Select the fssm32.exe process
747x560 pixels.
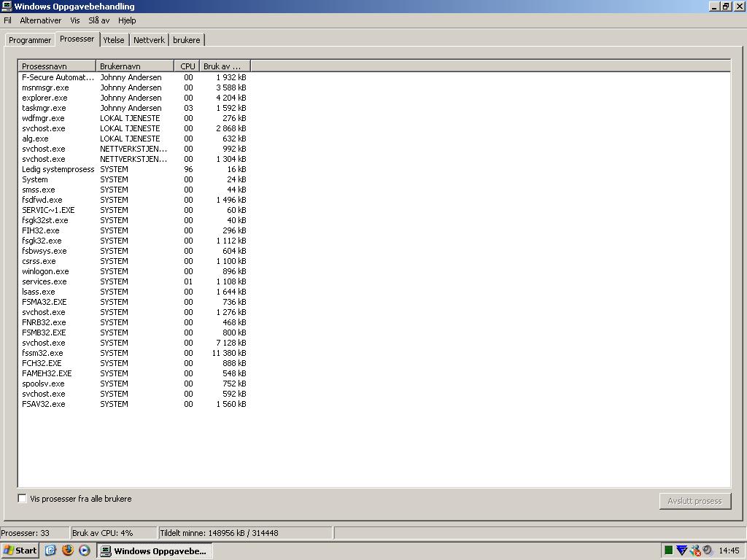134,353
